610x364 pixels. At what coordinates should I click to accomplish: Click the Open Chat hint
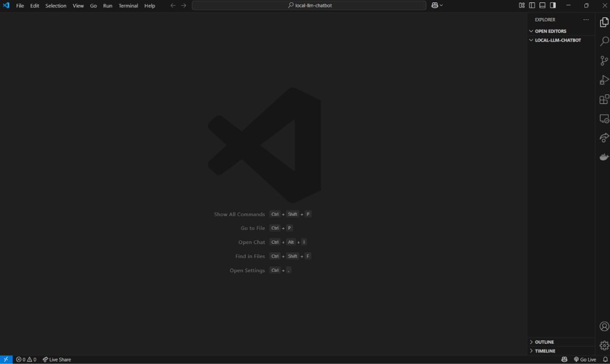point(273,242)
